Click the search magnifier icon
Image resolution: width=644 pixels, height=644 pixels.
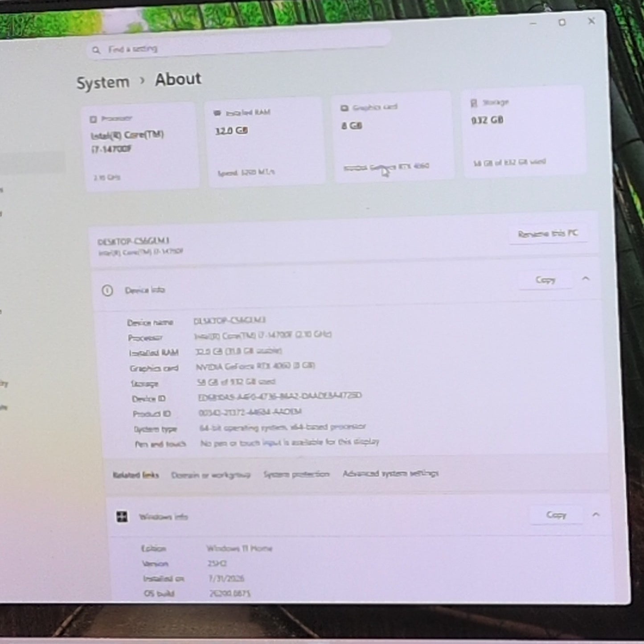point(96,50)
